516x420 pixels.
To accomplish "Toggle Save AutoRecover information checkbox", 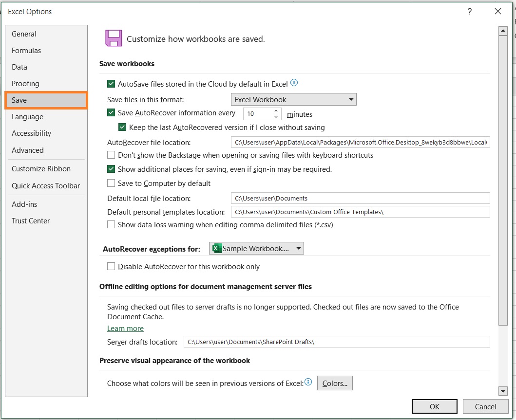I will 111,113.
